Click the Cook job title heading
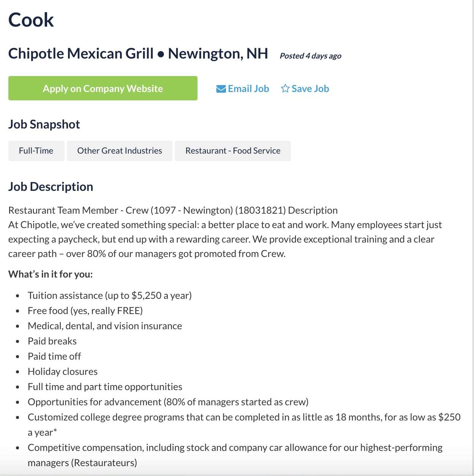The image size is (474, 476). click(31, 20)
